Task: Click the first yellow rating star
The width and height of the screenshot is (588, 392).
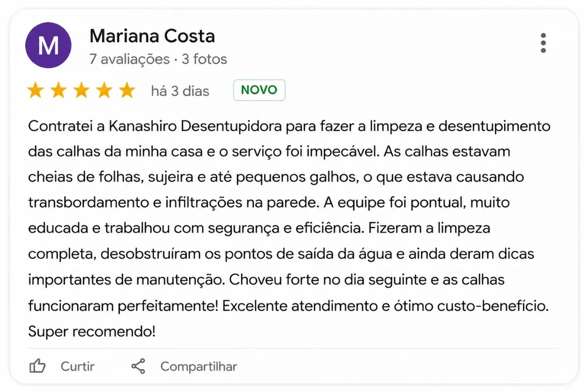Action: point(35,91)
